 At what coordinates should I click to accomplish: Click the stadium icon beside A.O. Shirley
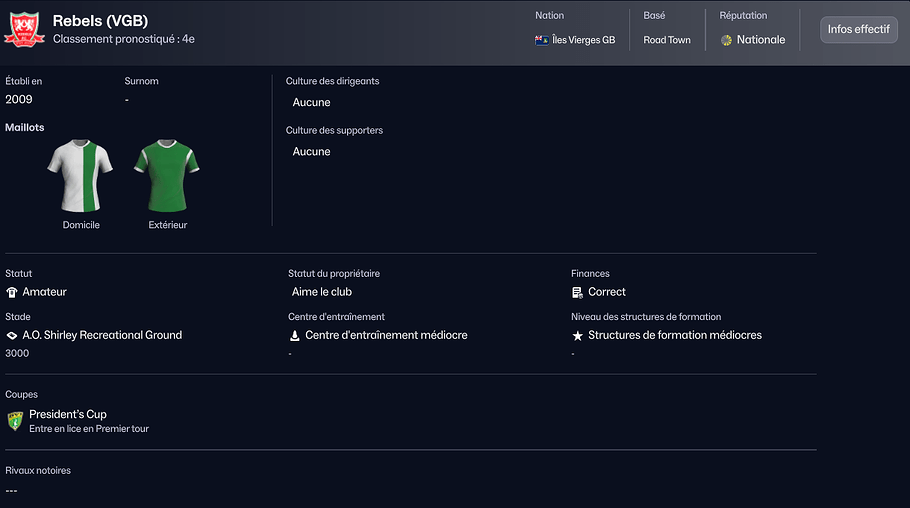[x=12, y=336]
